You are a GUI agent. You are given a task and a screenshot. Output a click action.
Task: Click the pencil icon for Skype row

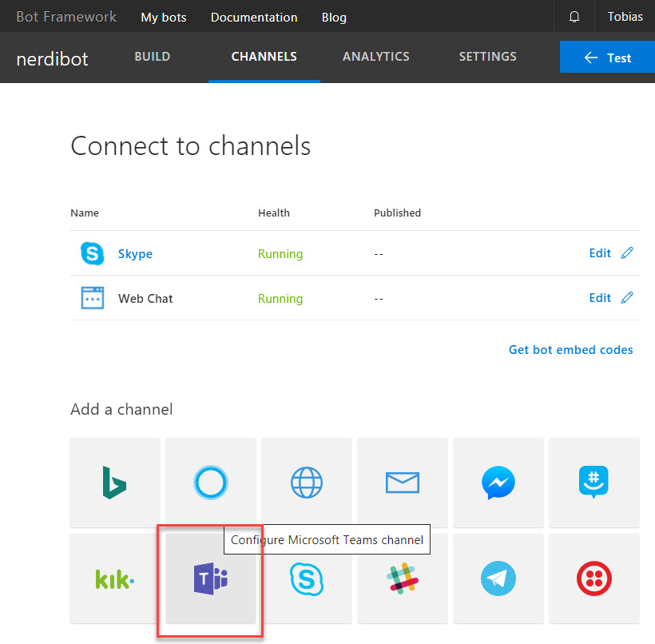627,252
